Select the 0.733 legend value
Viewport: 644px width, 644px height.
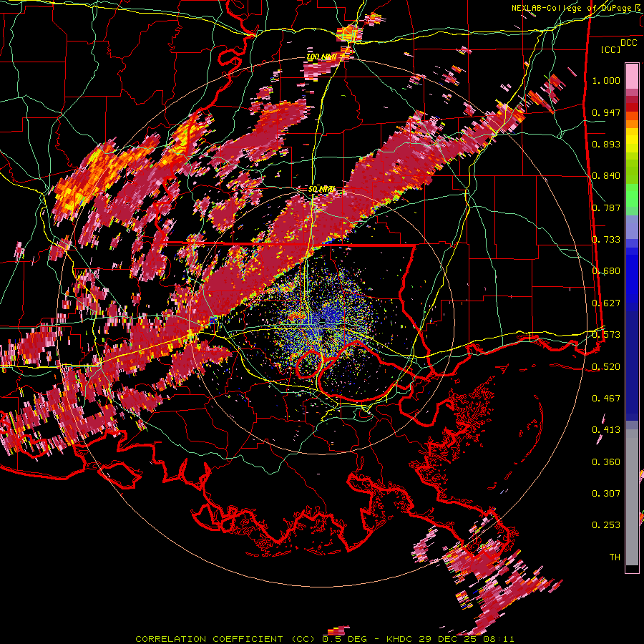coord(606,240)
